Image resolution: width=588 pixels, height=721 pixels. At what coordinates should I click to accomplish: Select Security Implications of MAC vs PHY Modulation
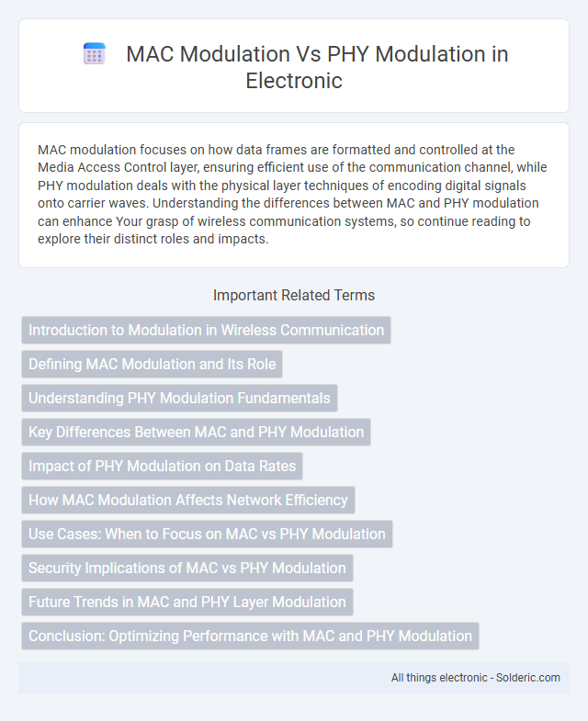coord(187,569)
